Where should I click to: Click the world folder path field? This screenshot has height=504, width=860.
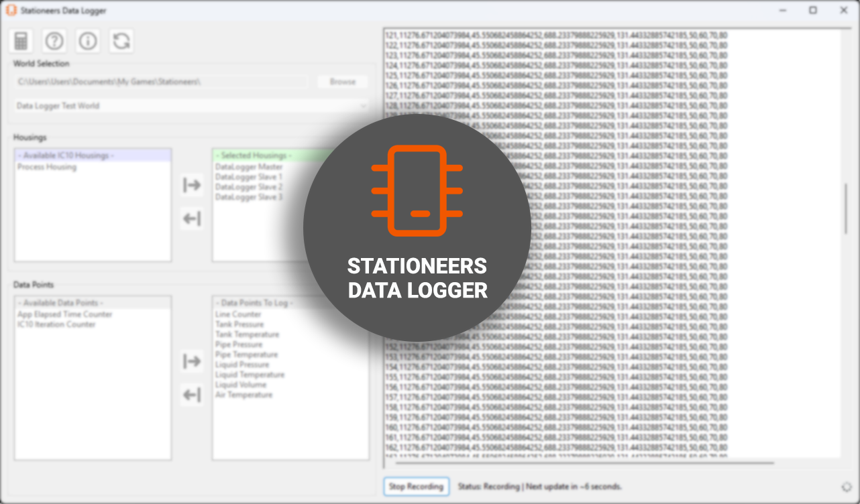click(162, 82)
